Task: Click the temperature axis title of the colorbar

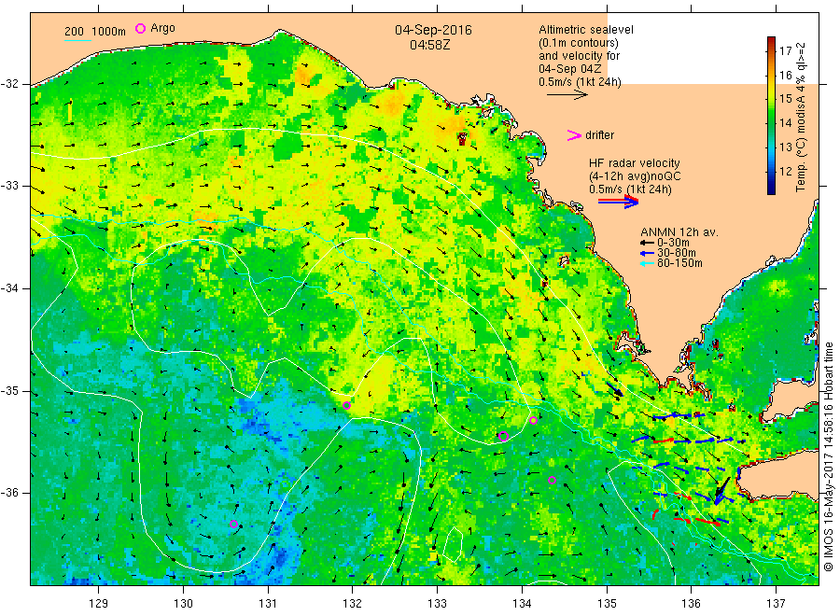Action: pos(801,117)
